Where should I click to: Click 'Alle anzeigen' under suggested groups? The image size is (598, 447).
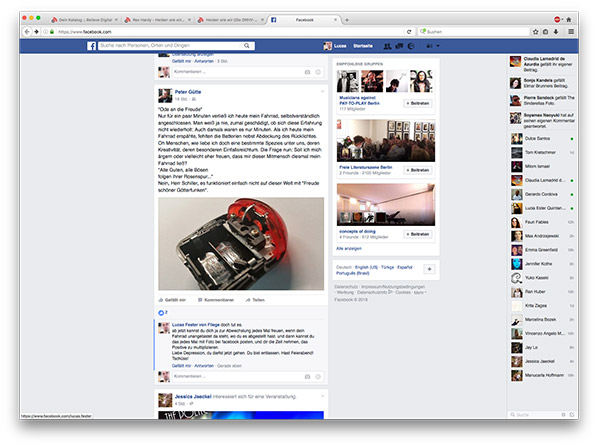[349, 249]
